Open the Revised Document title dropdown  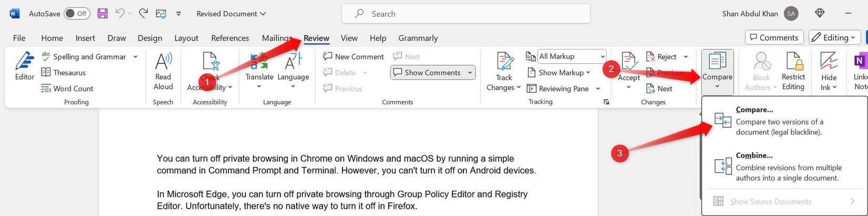pos(231,14)
